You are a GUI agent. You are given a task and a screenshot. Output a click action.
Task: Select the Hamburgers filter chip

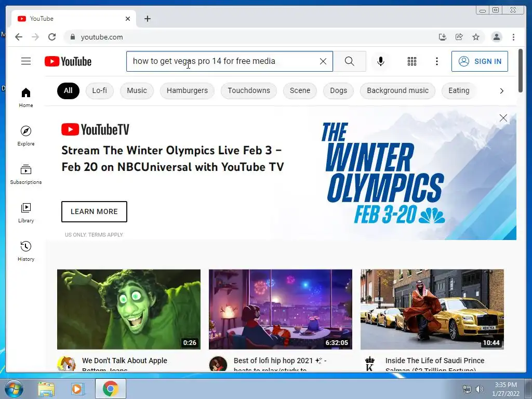(x=187, y=90)
